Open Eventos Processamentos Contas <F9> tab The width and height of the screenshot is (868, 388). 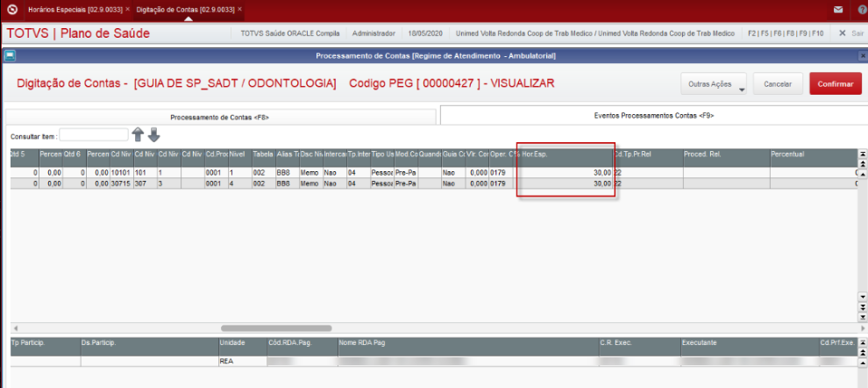(x=654, y=116)
